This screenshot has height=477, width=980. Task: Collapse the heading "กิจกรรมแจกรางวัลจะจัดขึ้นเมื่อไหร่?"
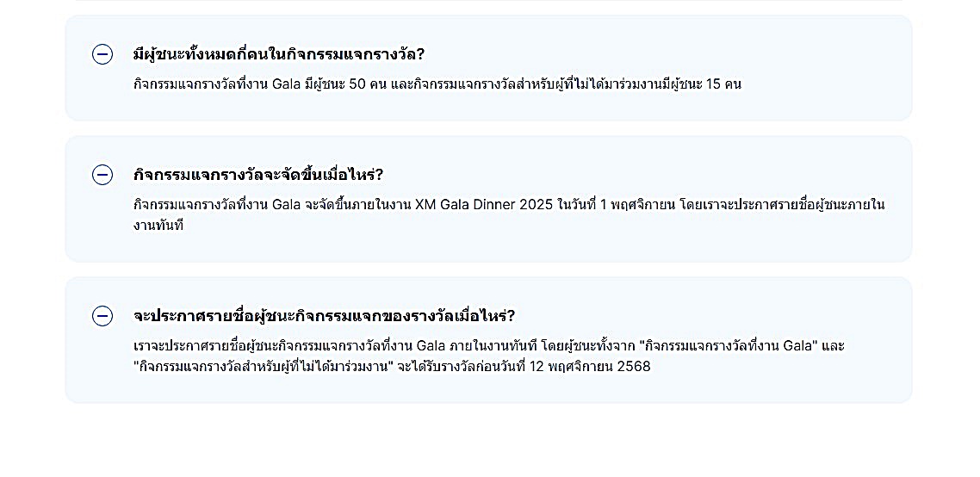258,175
